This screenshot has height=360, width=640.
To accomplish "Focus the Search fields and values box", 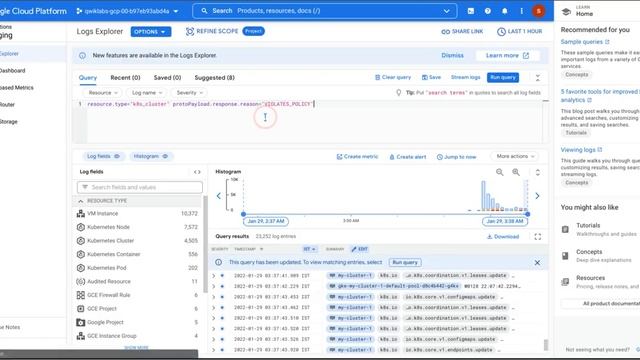I will coord(140,187).
